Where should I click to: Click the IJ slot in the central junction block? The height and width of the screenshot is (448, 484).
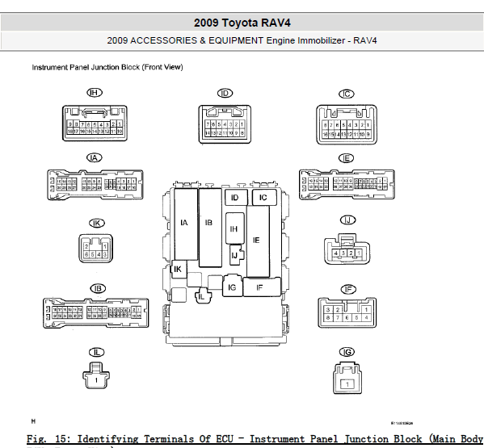tap(237, 255)
